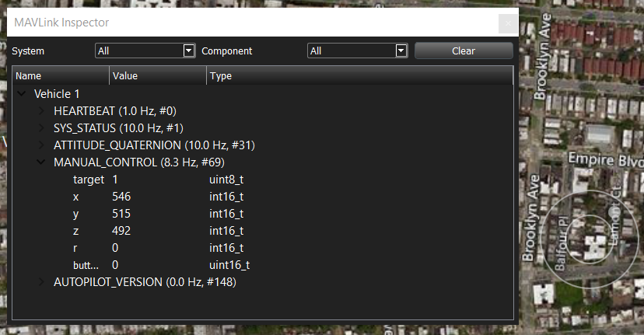Expand the ATTITUDE_QUATERNION message row
644x335 pixels.
pyautogui.click(x=41, y=145)
